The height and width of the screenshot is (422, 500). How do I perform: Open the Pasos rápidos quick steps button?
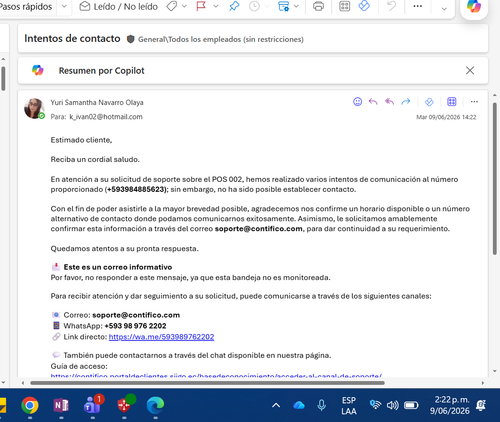[26, 6]
